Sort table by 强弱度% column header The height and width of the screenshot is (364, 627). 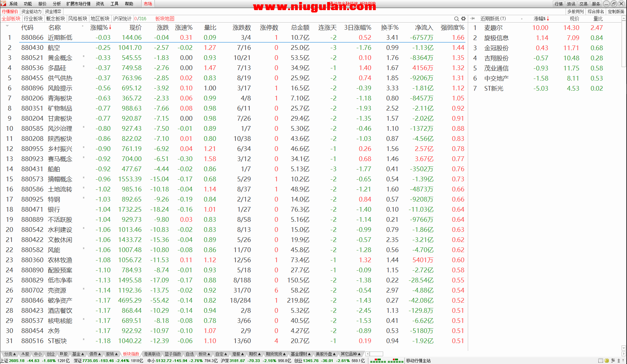[x=452, y=27]
